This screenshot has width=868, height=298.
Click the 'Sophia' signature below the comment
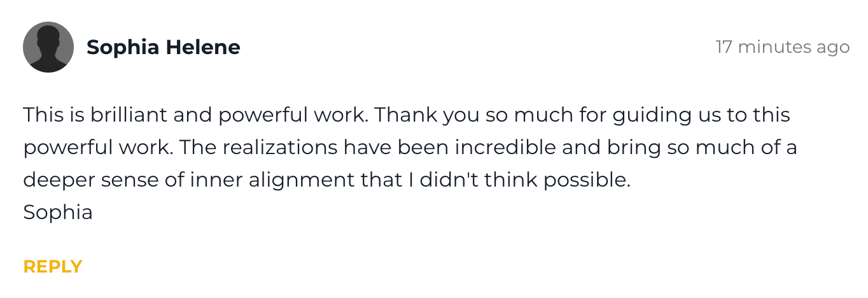(58, 212)
